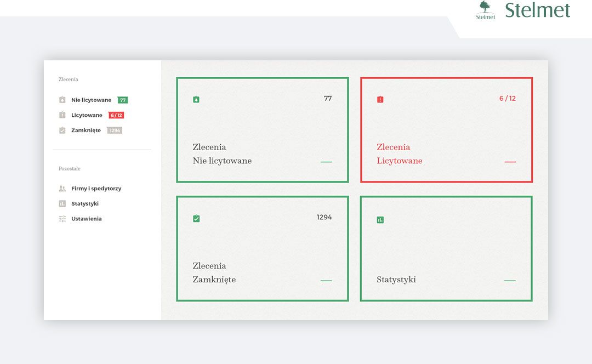Open the Zlecenia Licytowane card
The height and width of the screenshot is (364, 592).
tap(446, 129)
